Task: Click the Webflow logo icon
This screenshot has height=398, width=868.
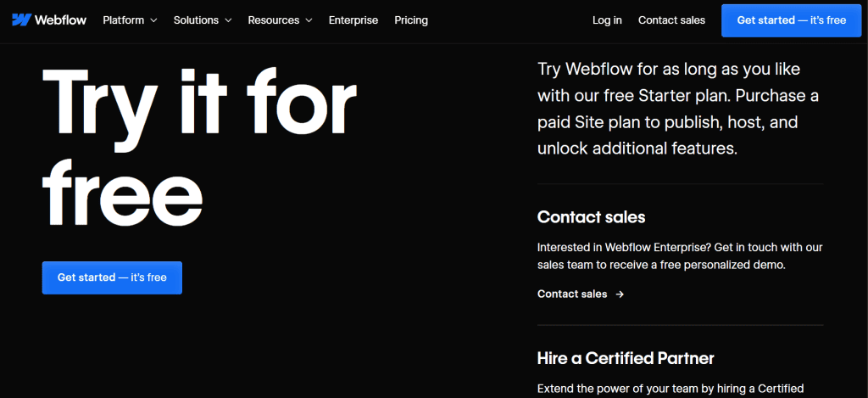Action: [x=21, y=20]
